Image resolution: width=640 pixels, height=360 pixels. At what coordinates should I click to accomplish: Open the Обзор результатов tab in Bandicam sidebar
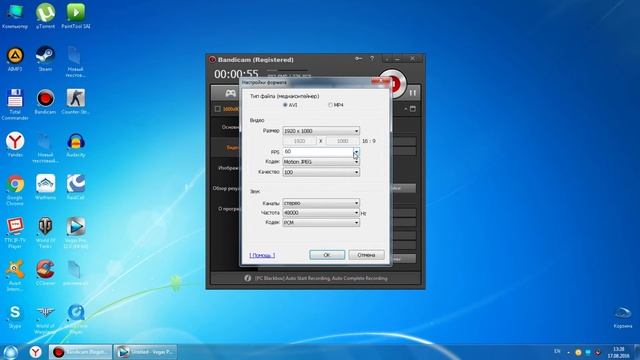226,189
